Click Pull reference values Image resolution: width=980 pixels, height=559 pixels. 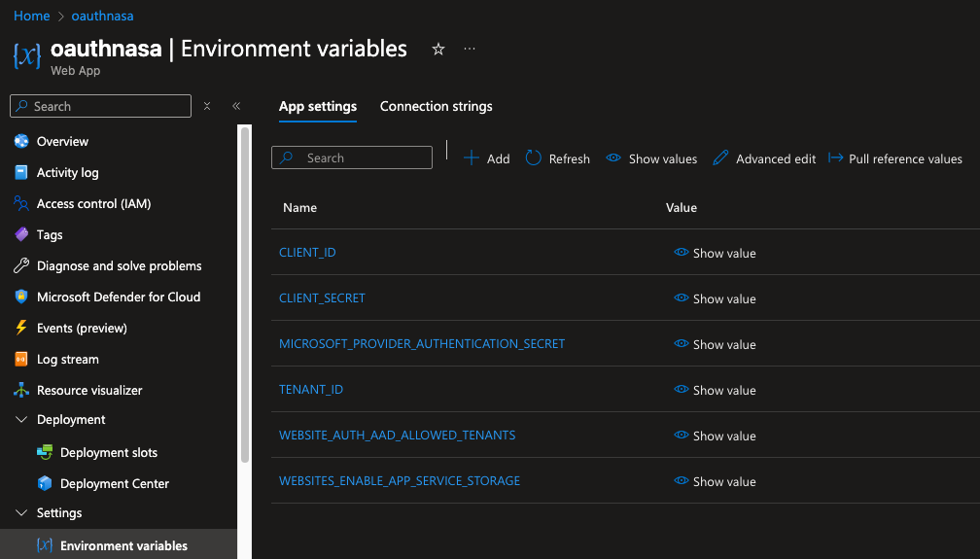[895, 158]
